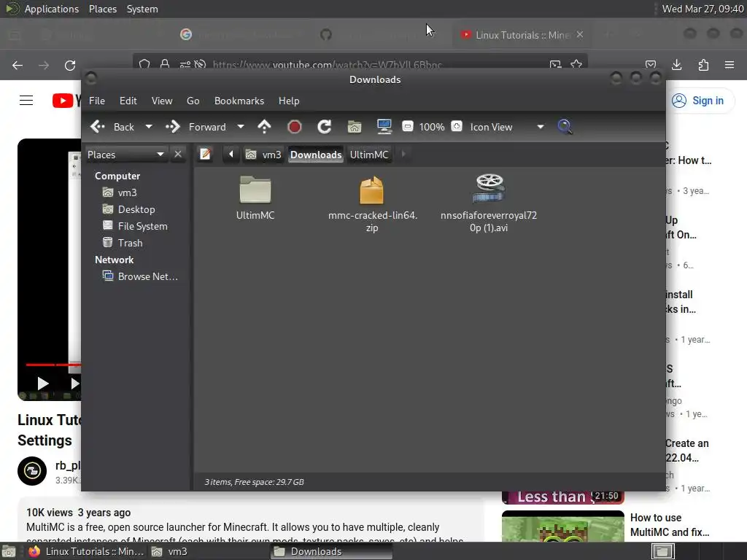Close the Linux Tutorials browser tab
Image resolution: width=747 pixels, height=560 pixels.
coord(580,34)
